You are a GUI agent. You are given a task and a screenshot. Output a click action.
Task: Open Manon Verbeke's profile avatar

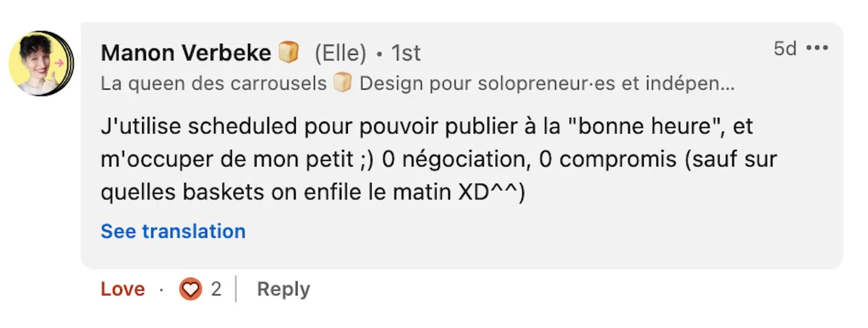coord(41,64)
